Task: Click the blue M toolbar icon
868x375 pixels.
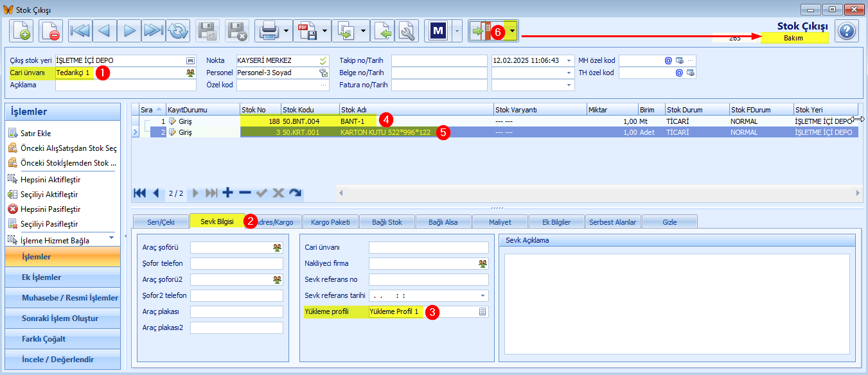Action: coord(438,31)
